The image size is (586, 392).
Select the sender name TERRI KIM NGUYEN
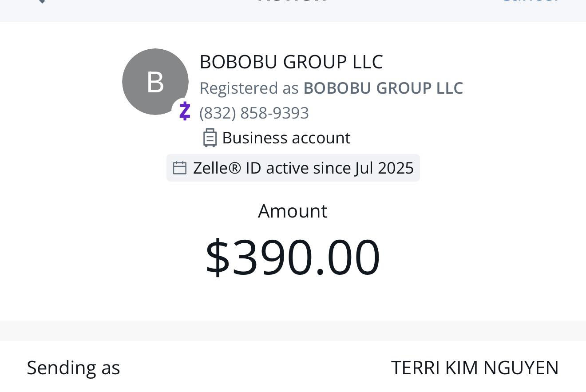[x=474, y=368]
